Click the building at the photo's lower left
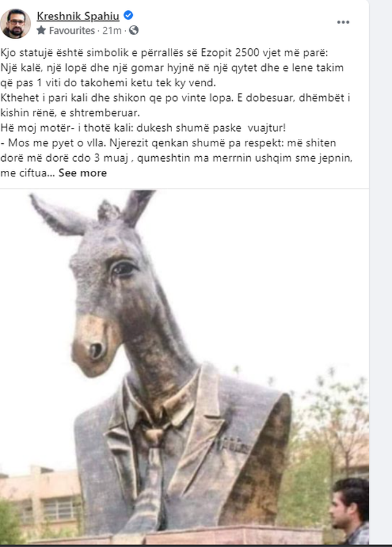392x547 pixels. point(39,496)
